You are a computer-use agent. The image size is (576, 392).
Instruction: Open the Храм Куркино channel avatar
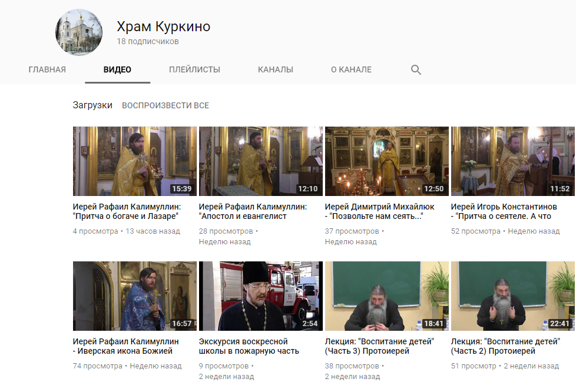(79, 33)
